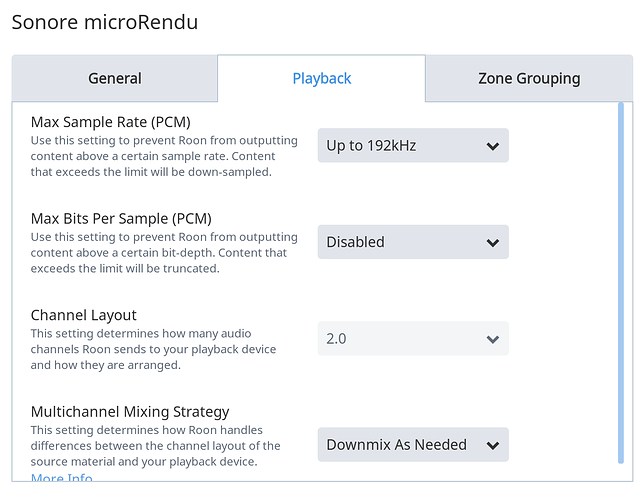Click the More Info link
Image resolution: width=640 pixels, height=500 pixels.
click(x=62, y=477)
